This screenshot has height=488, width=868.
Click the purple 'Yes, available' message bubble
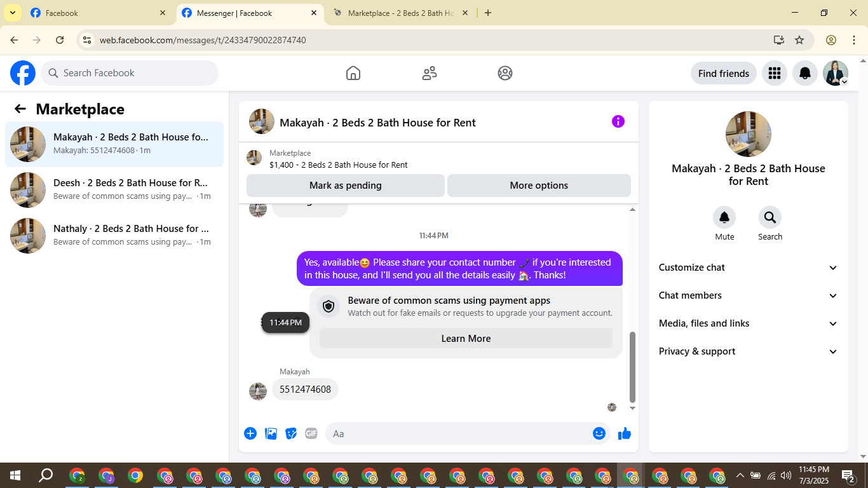point(459,269)
